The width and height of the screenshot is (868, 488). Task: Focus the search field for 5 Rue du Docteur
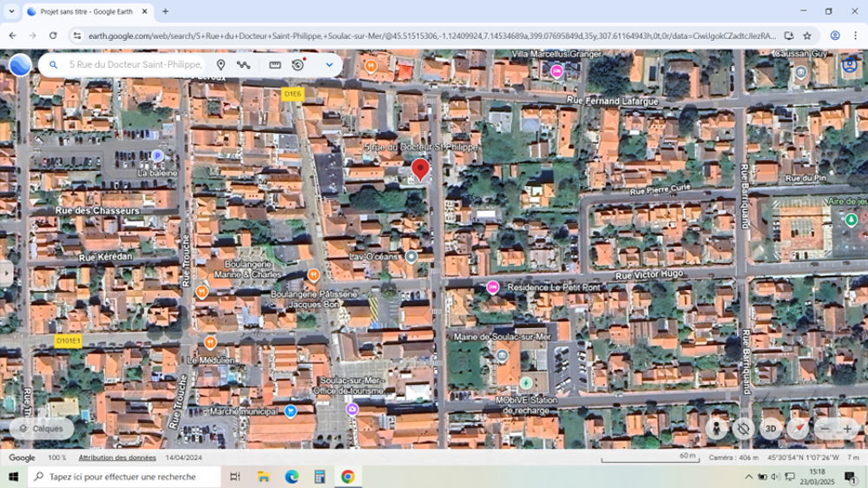click(135, 65)
